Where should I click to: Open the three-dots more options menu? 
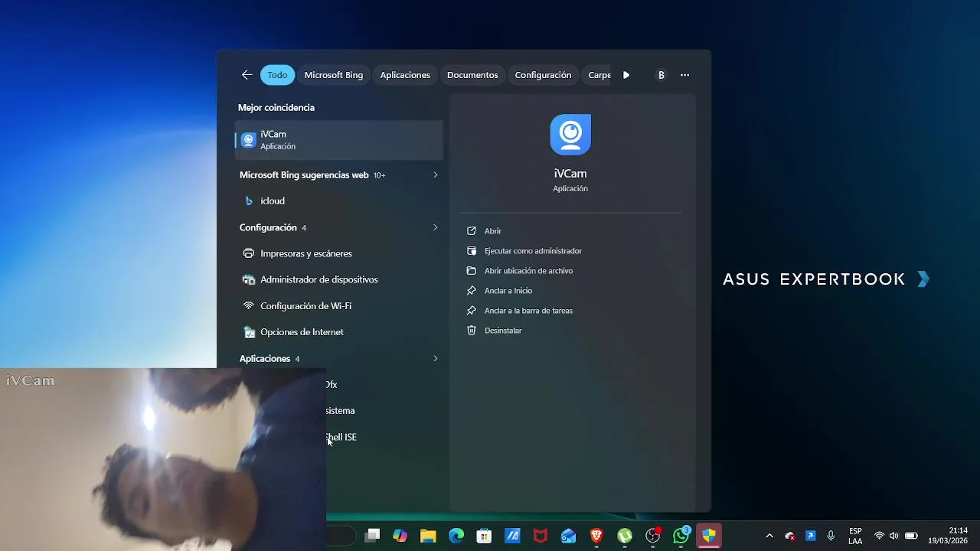(x=684, y=75)
